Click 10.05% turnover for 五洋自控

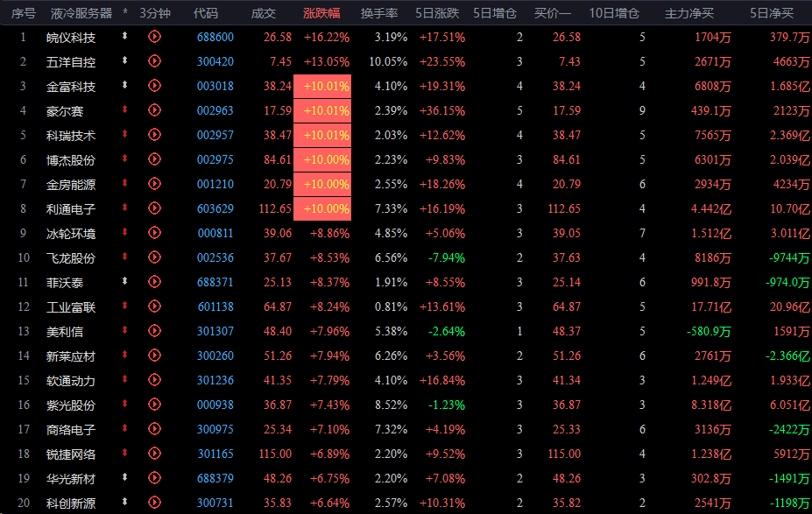(388, 61)
